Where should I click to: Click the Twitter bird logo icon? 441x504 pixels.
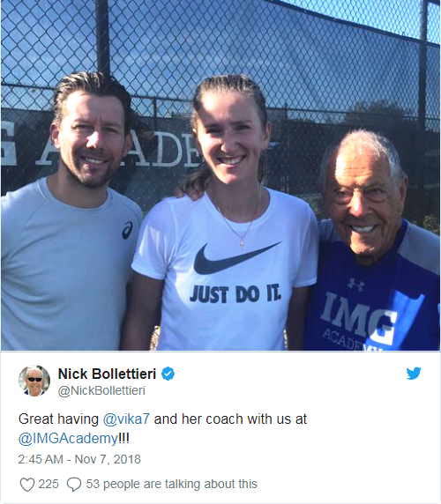click(414, 374)
